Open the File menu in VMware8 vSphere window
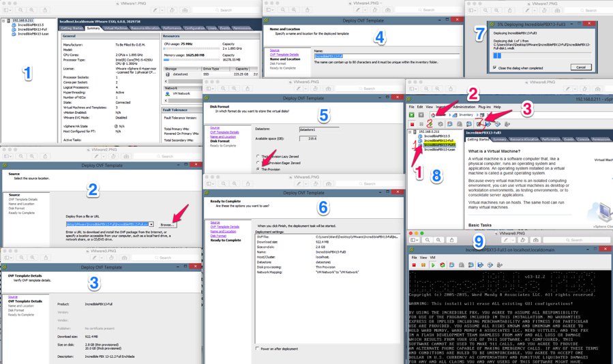Screen dimensions: 613x364 coord(411,107)
